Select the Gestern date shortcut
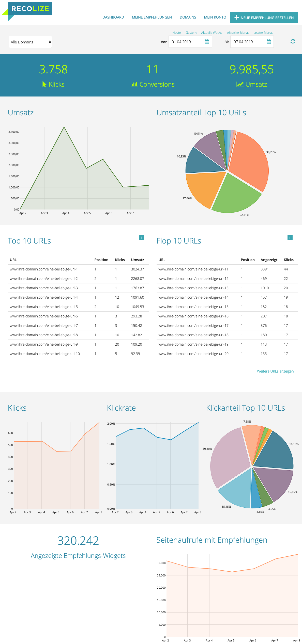 (x=191, y=33)
